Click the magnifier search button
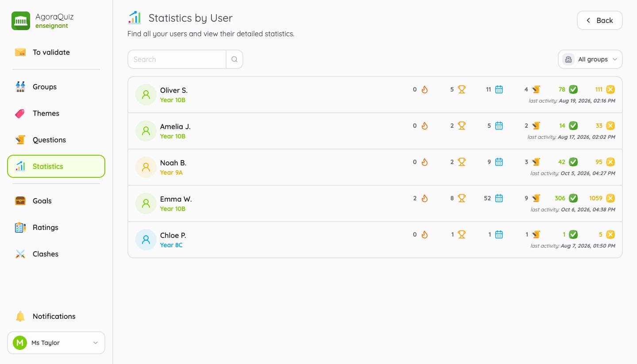 234,59
